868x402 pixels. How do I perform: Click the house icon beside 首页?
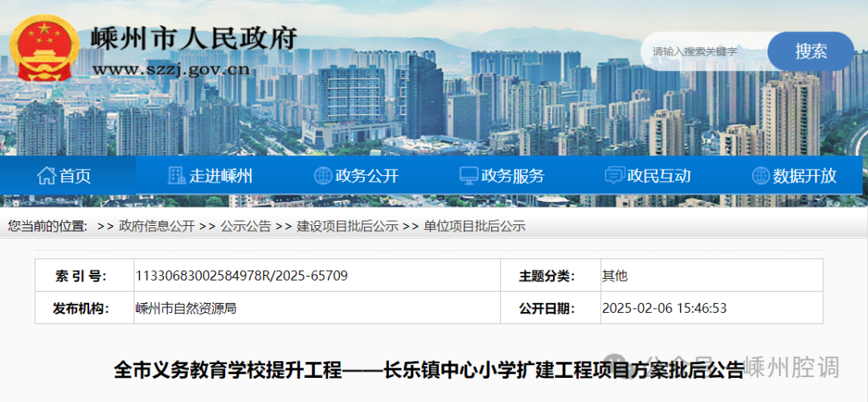(x=47, y=175)
